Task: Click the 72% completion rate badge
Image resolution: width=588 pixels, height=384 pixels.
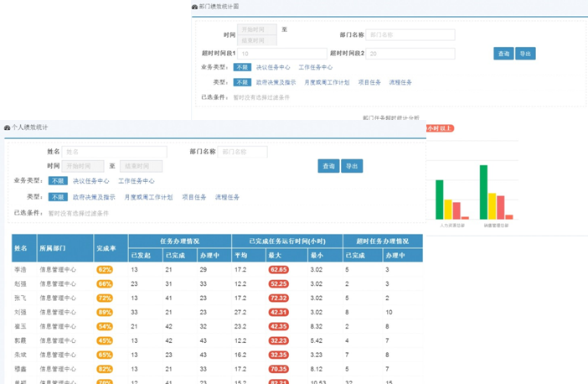Action: pos(105,298)
